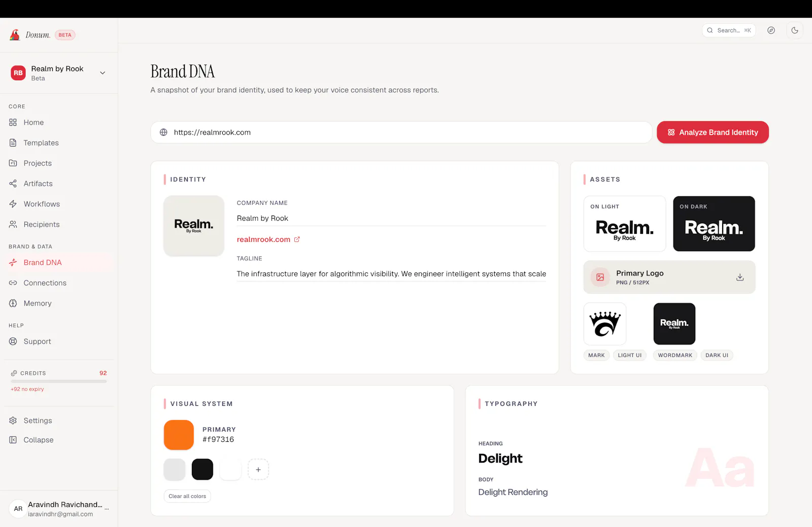Click the white color swatch
This screenshot has height=527, width=812.
230,470
